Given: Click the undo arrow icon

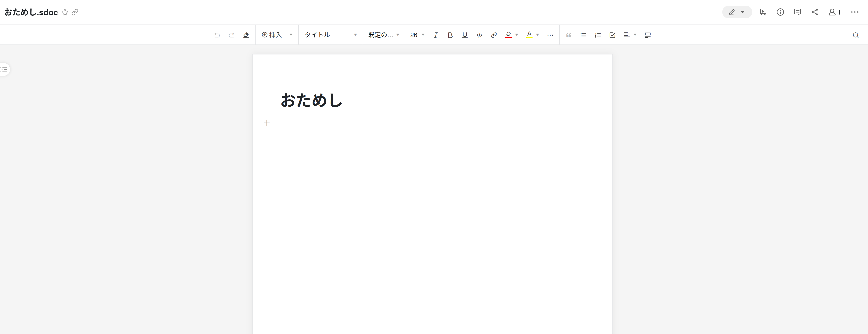Looking at the screenshot, I should [217, 35].
